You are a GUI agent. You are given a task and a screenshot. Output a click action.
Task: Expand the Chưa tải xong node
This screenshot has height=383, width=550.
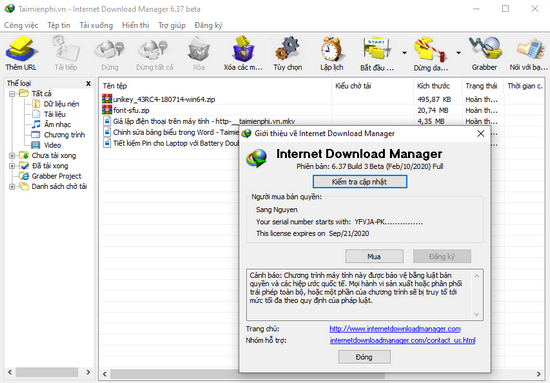point(12,155)
